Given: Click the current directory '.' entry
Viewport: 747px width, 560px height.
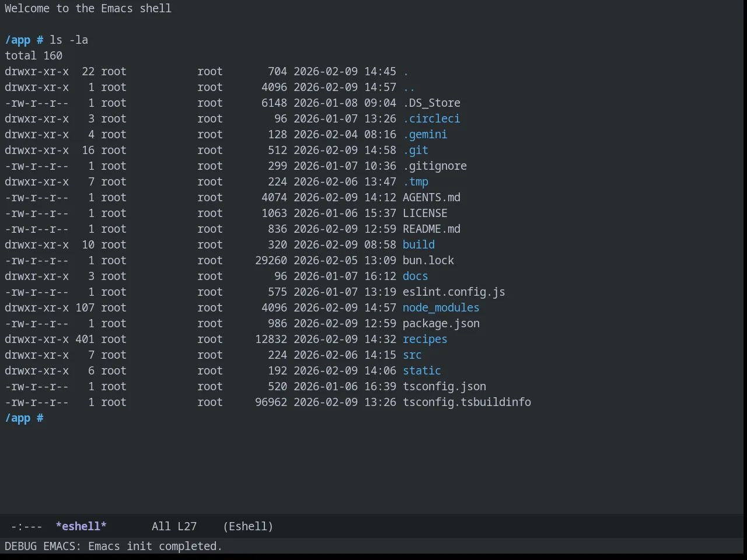Looking at the screenshot, I should click(x=406, y=71).
